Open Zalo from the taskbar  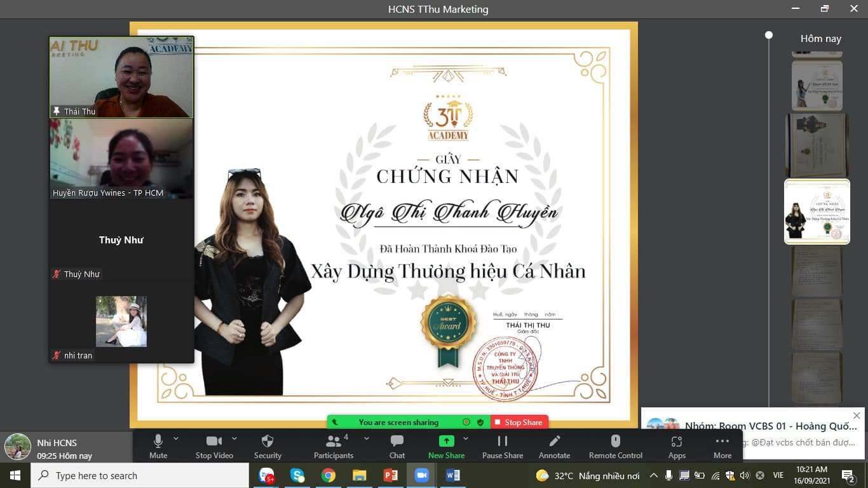pyautogui.click(x=266, y=475)
